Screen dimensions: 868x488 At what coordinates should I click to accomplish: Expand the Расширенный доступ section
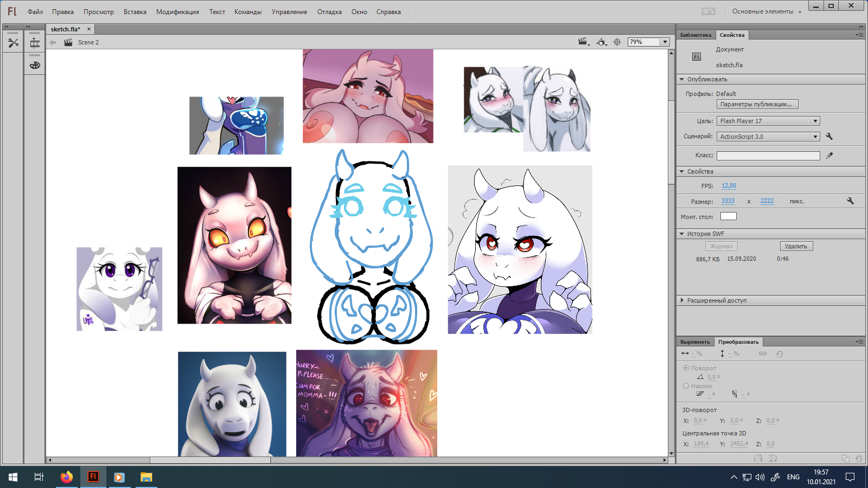[x=682, y=300]
